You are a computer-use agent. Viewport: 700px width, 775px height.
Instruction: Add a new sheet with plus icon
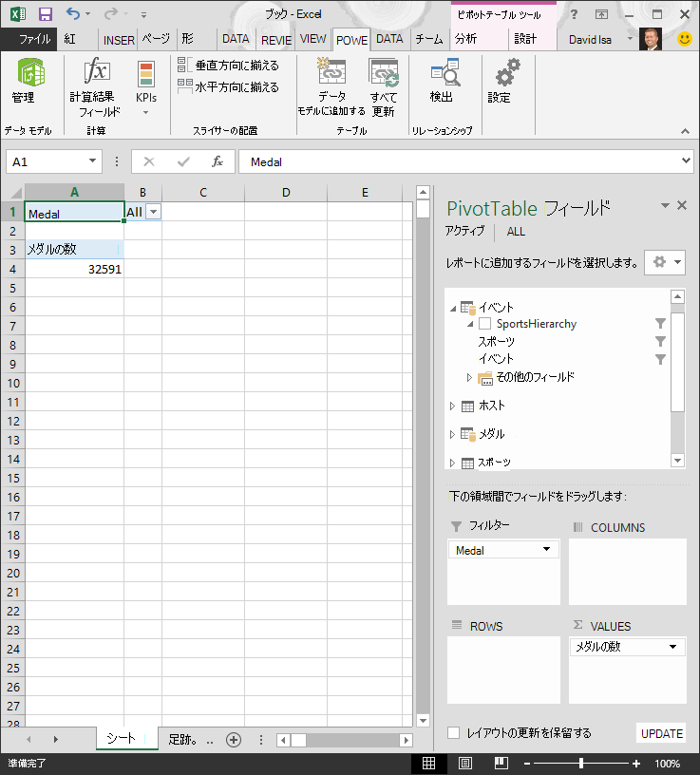(234, 740)
